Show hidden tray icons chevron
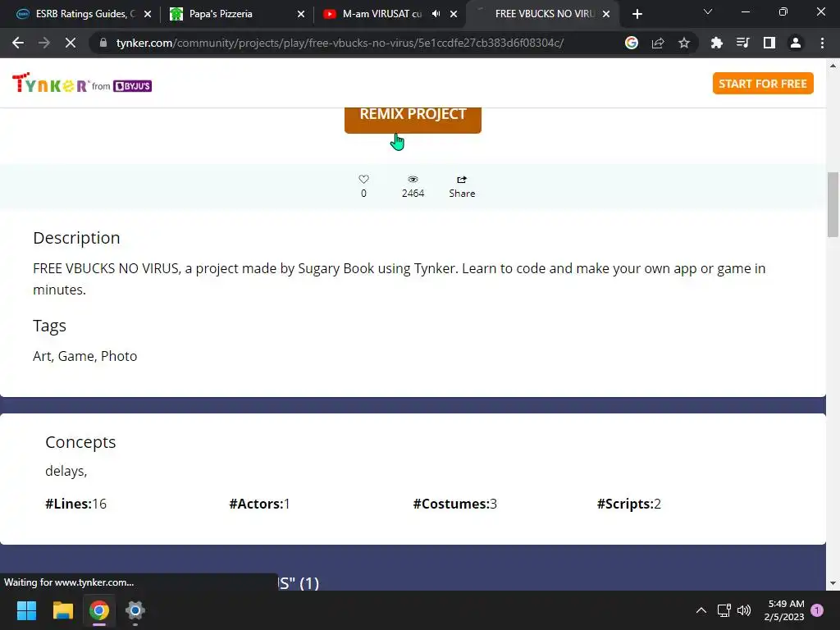The image size is (840, 630). tap(701, 610)
